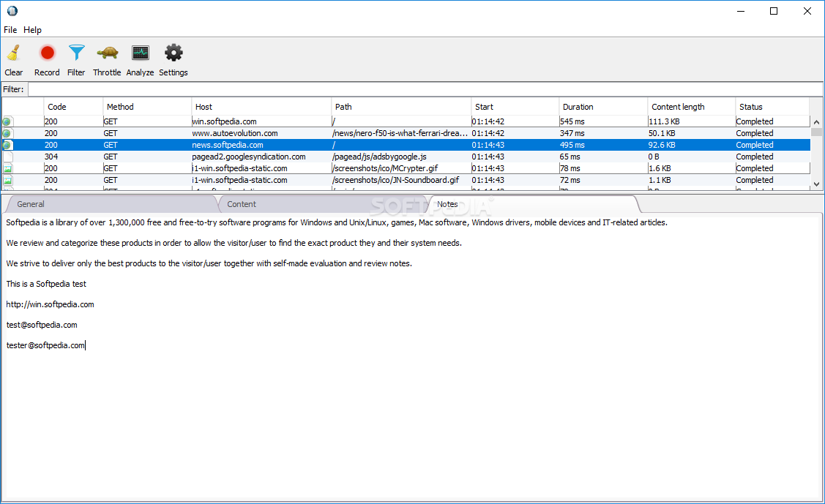825x504 pixels.
Task: Open the Analyze monitor tool
Action: [x=141, y=53]
